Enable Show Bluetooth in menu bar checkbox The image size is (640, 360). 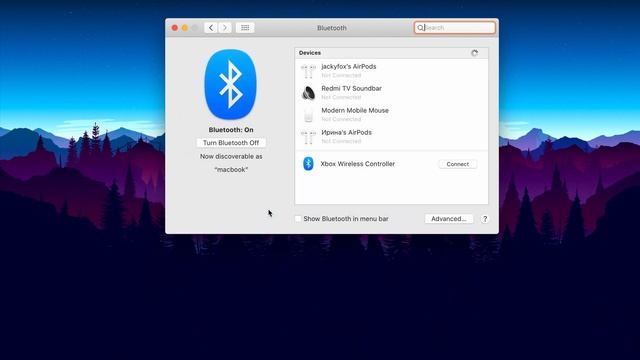pyautogui.click(x=298, y=219)
